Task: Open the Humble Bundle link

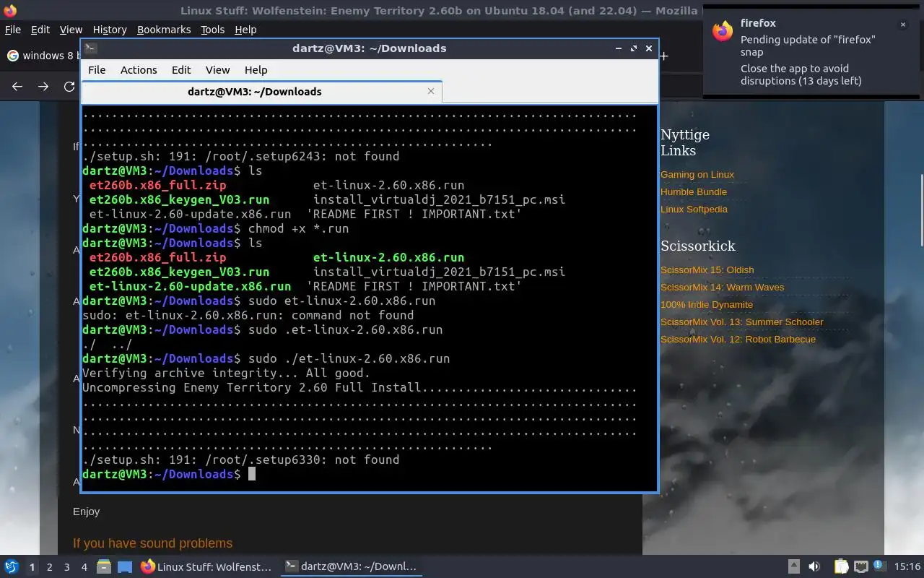Action: click(694, 191)
